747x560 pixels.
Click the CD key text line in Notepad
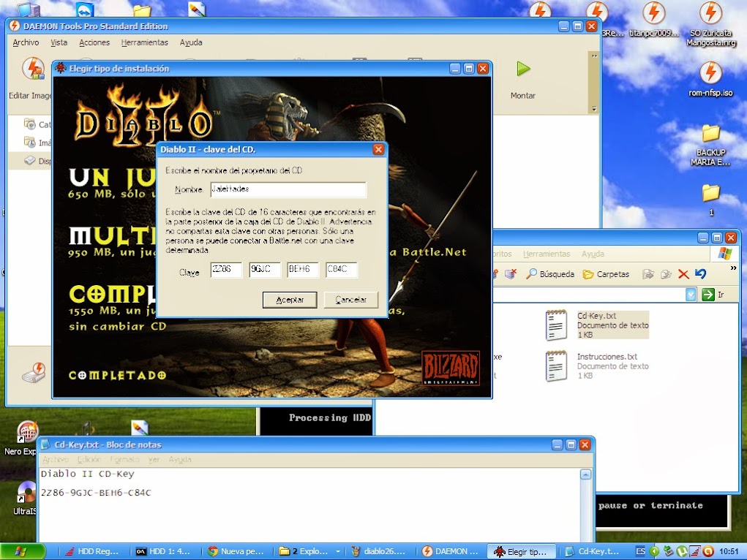click(96, 493)
